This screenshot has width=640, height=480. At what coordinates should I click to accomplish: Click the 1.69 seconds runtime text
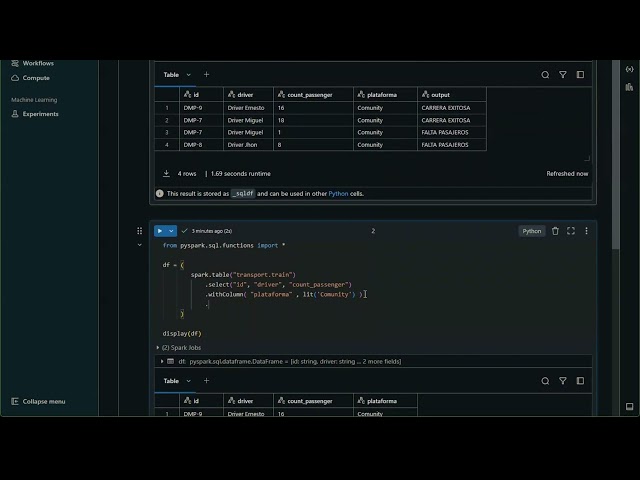coord(241,173)
